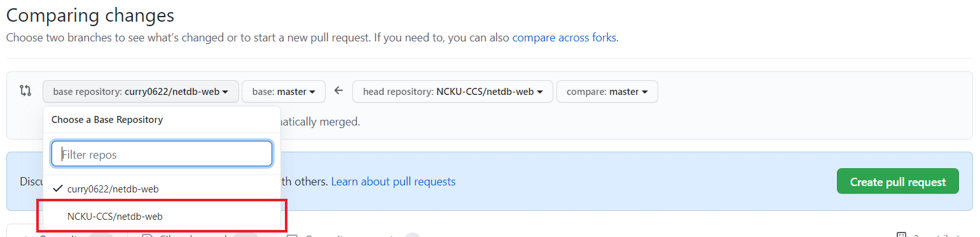Follow the Learn about pull requests link
The width and height of the screenshot is (980, 237).
click(x=393, y=182)
